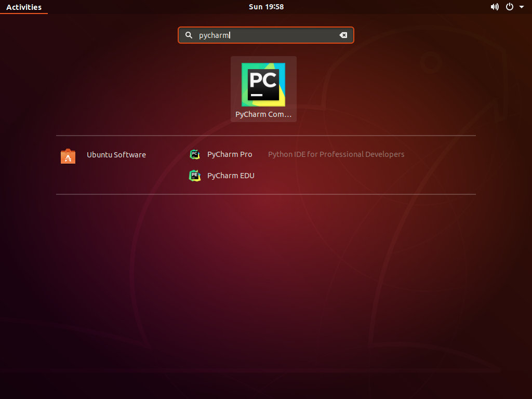
Task: Click the Activities button
Action: 24,7
